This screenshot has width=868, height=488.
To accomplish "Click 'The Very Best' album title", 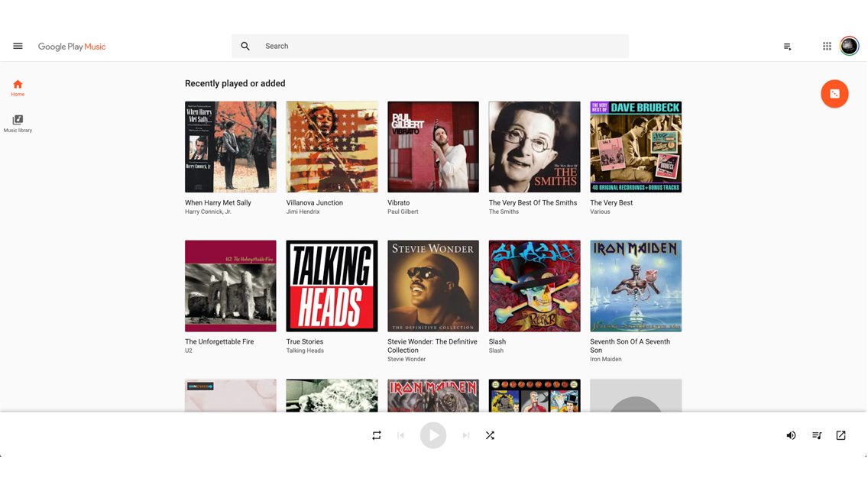I will [611, 203].
